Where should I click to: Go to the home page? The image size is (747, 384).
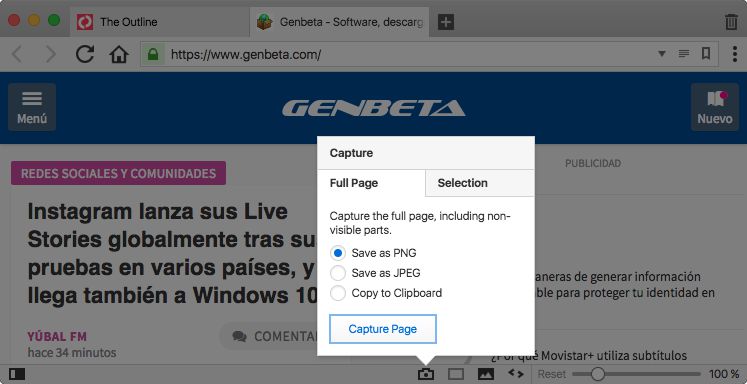tap(119, 55)
